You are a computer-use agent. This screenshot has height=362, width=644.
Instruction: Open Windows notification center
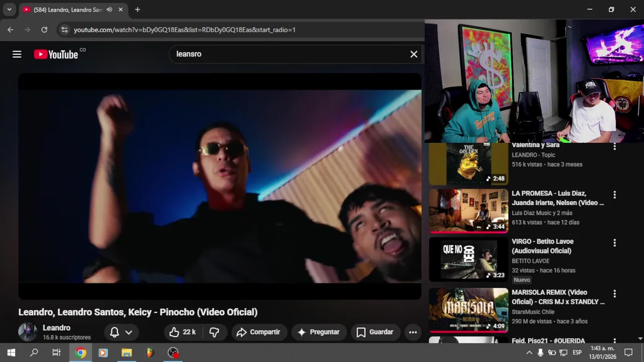[x=628, y=352]
